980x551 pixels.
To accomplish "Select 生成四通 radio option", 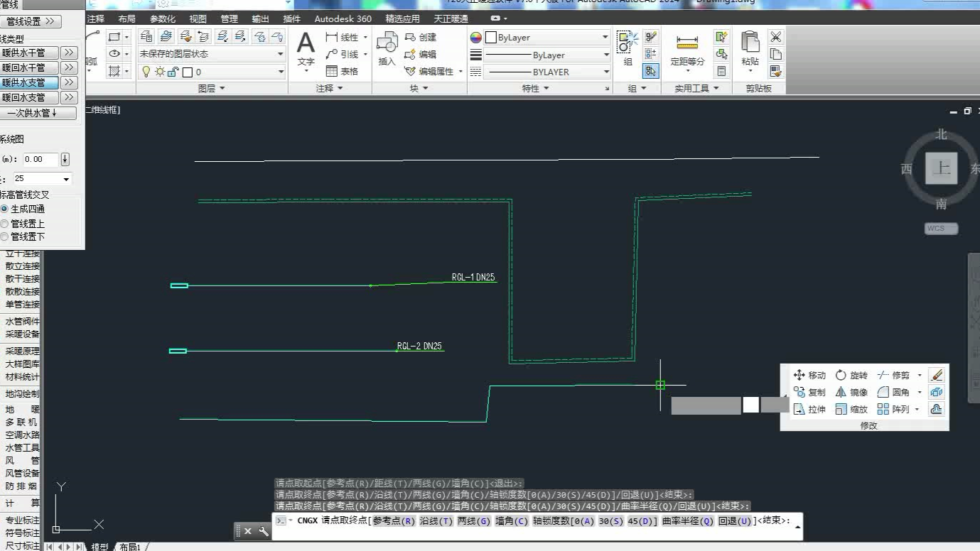I will [x=23, y=209].
